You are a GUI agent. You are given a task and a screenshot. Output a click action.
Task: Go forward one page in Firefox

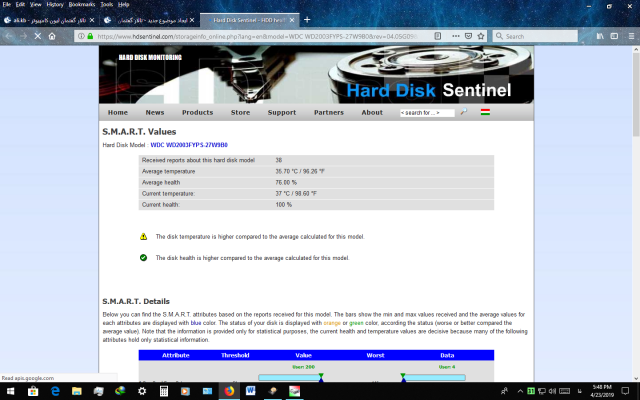point(23,36)
